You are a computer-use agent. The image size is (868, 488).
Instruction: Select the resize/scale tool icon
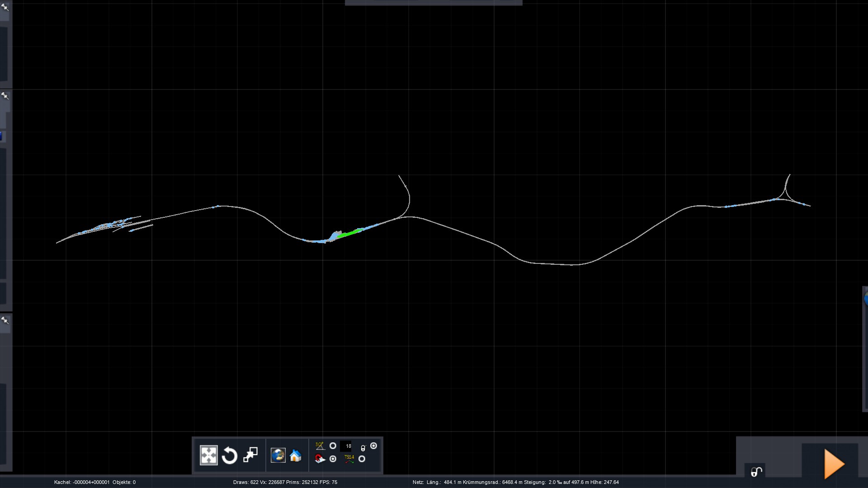tap(250, 455)
